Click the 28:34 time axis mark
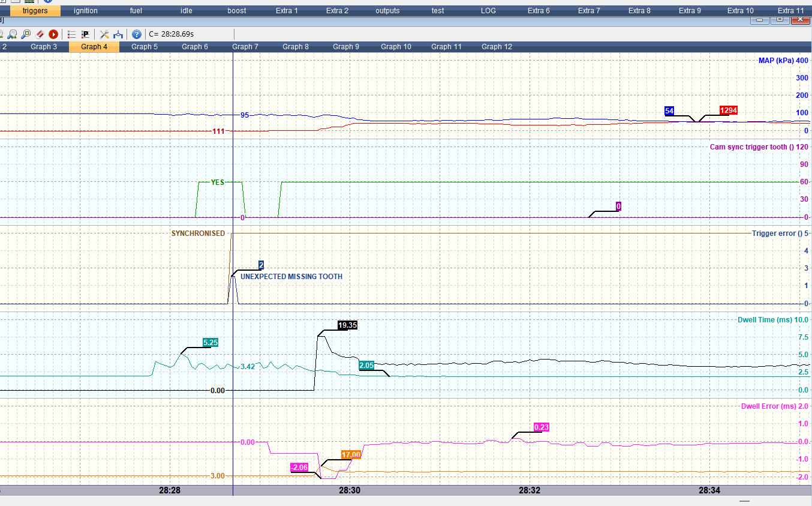Screen dimensions: 812x506 pyautogui.click(x=709, y=490)
